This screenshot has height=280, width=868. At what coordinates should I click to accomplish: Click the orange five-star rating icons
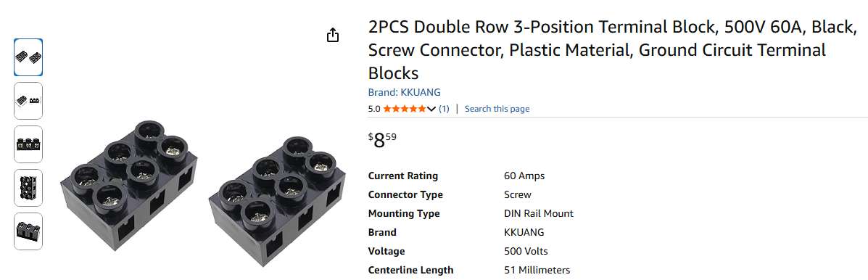404,109
